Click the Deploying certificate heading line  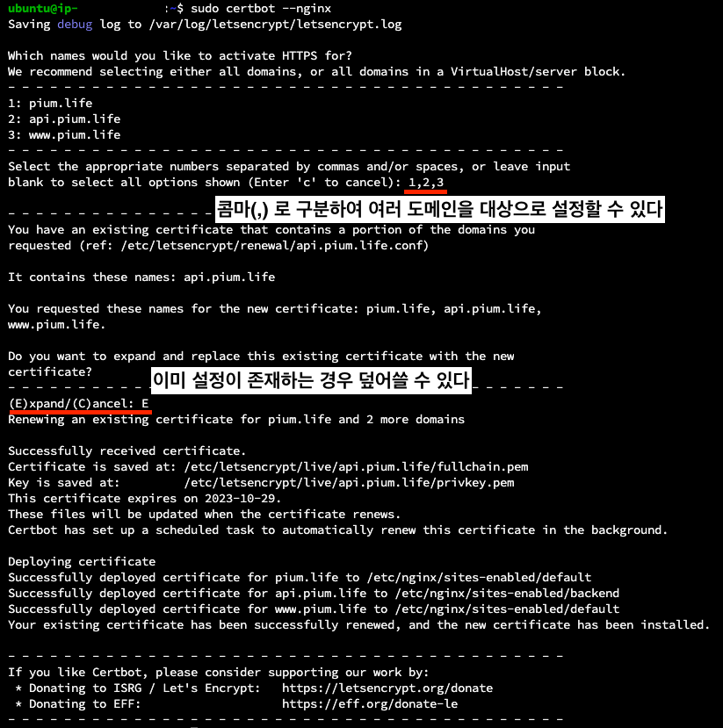pos(82,561)
